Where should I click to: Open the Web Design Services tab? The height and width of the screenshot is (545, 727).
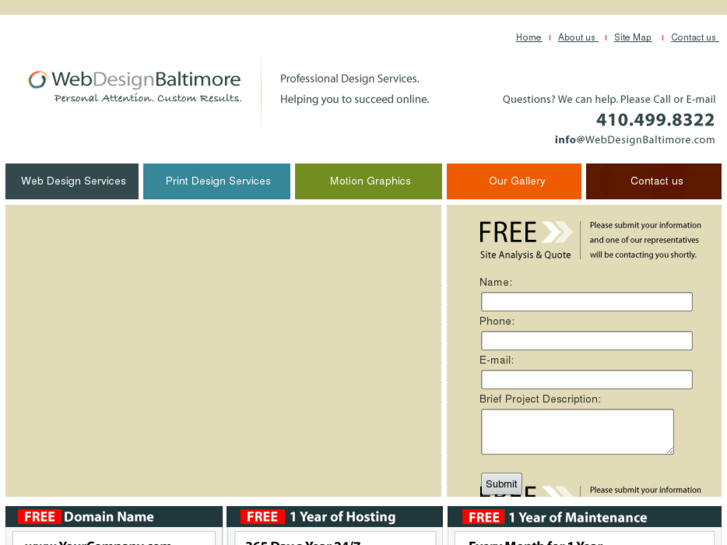click(72, 181)
